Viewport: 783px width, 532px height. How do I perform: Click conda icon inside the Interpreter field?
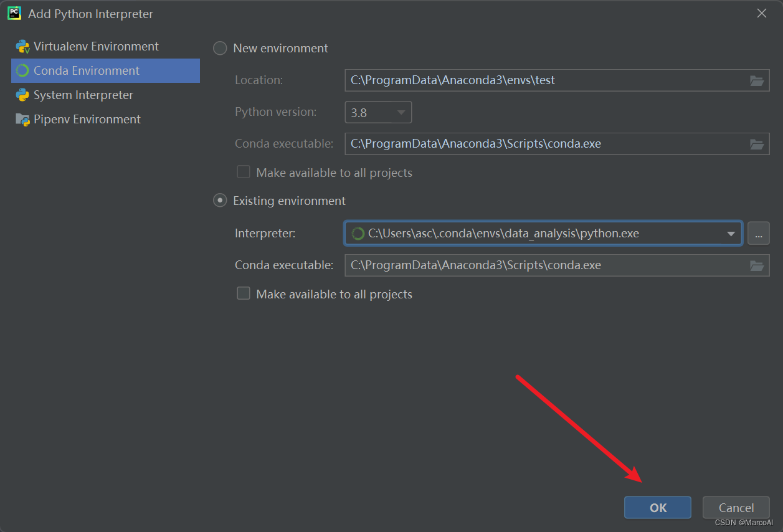(358, 234)
